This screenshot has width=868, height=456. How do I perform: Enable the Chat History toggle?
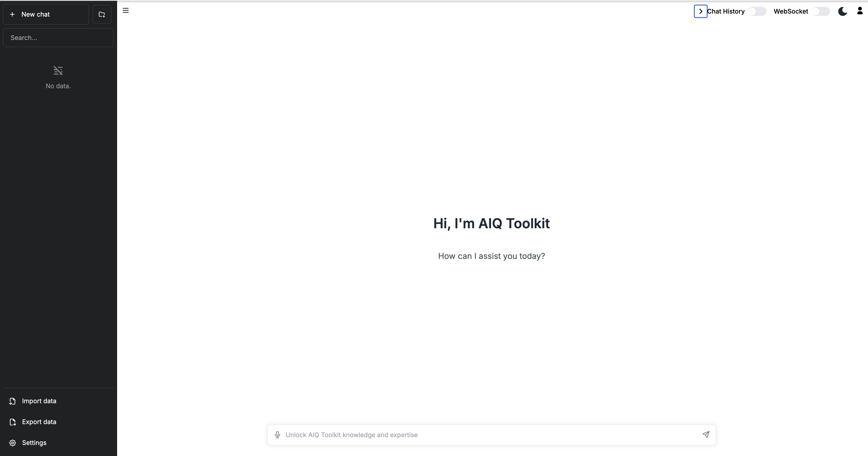[757, 12]
